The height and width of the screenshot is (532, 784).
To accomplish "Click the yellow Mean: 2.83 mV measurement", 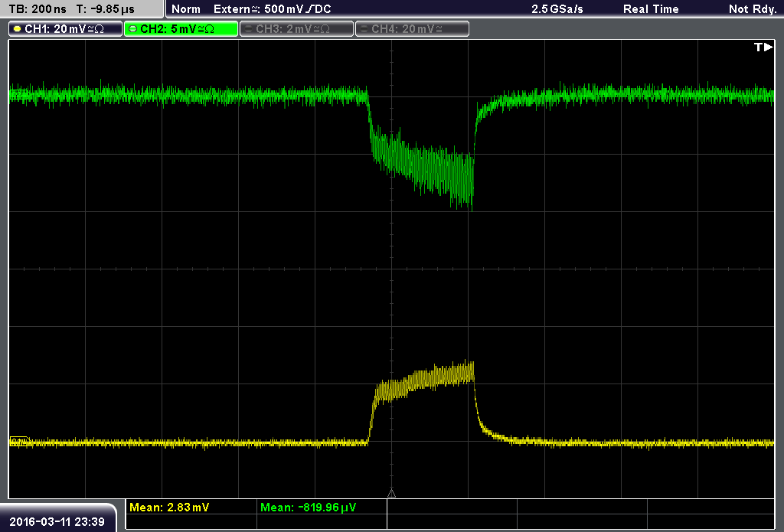I will (169, 508).
